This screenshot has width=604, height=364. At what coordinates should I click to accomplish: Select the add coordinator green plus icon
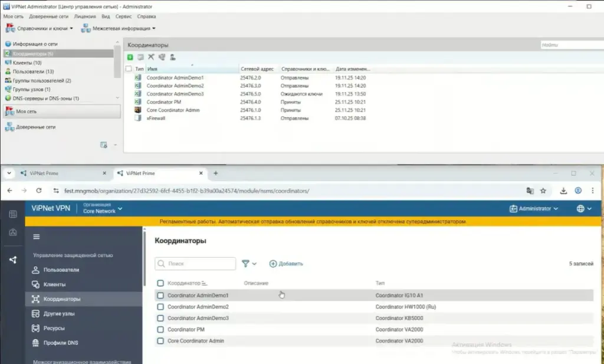click(130, 57)
